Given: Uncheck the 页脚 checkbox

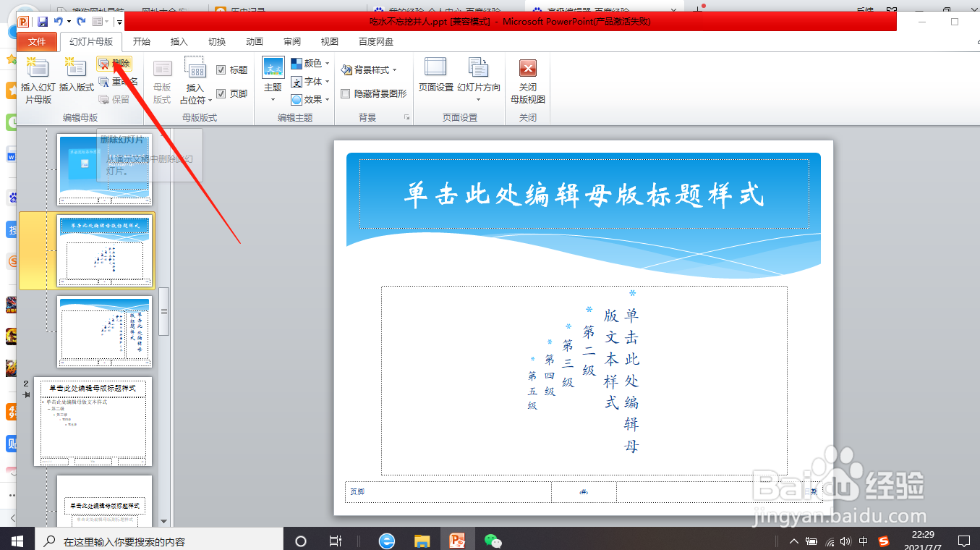Looking at the screenshot, I should tap(222, 93).
